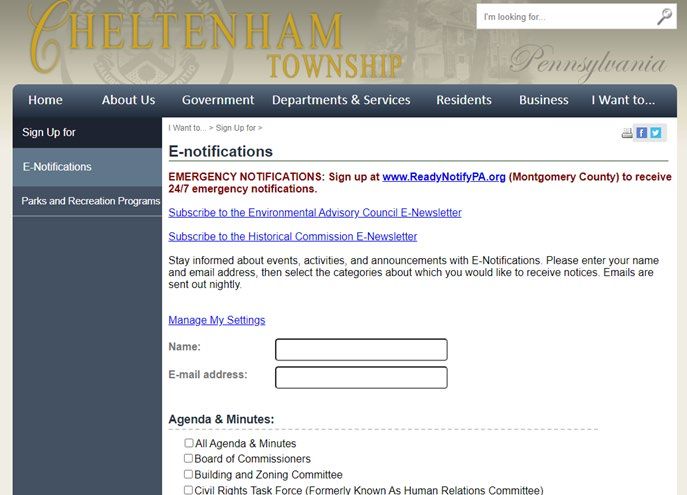This screenshot has height=495, width=687.
Task: Click the printer icon
Action: tap(627, 133)
